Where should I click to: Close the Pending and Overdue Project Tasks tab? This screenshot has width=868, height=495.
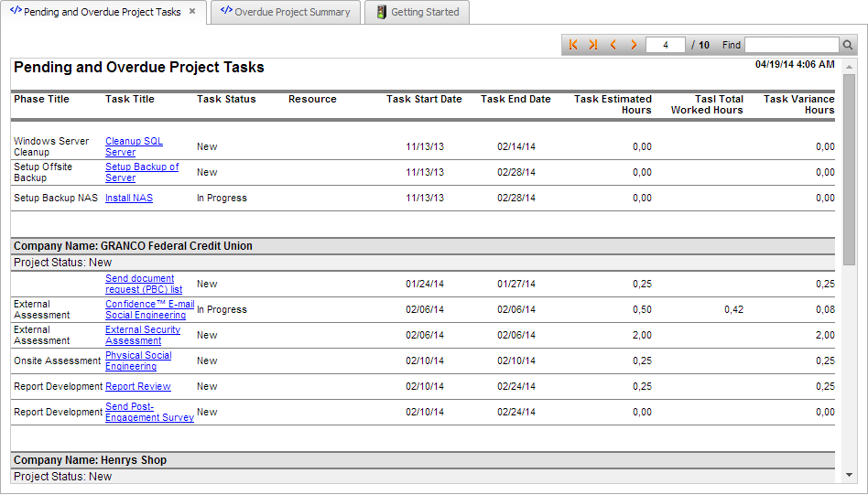(192, 12)
